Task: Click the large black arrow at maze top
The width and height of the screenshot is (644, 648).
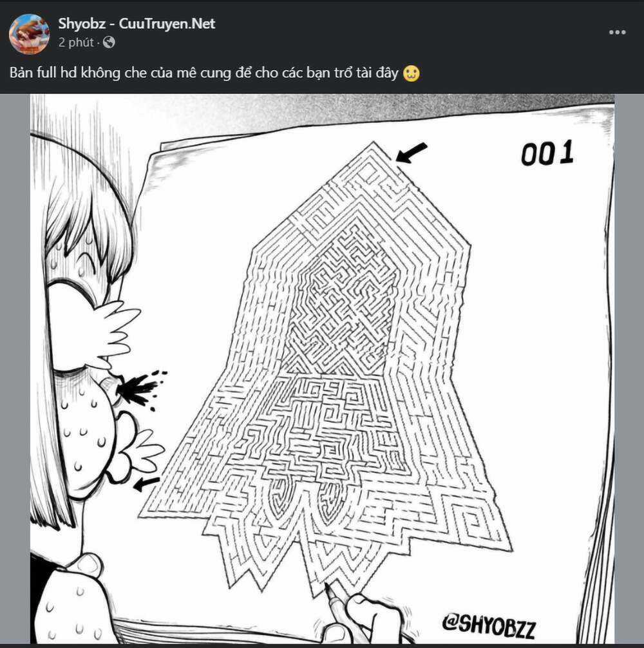Action: [x=411, y=153]
